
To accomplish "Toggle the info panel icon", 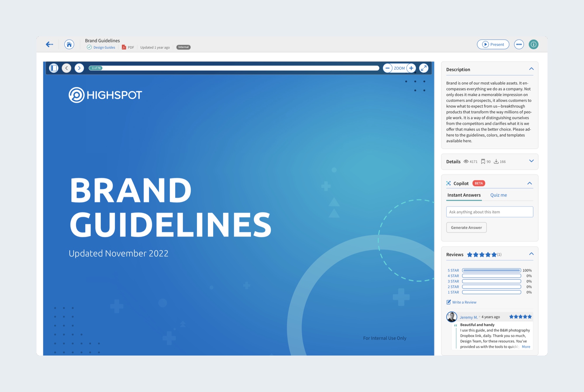I will pyautogui.click(x=533, y=44).
